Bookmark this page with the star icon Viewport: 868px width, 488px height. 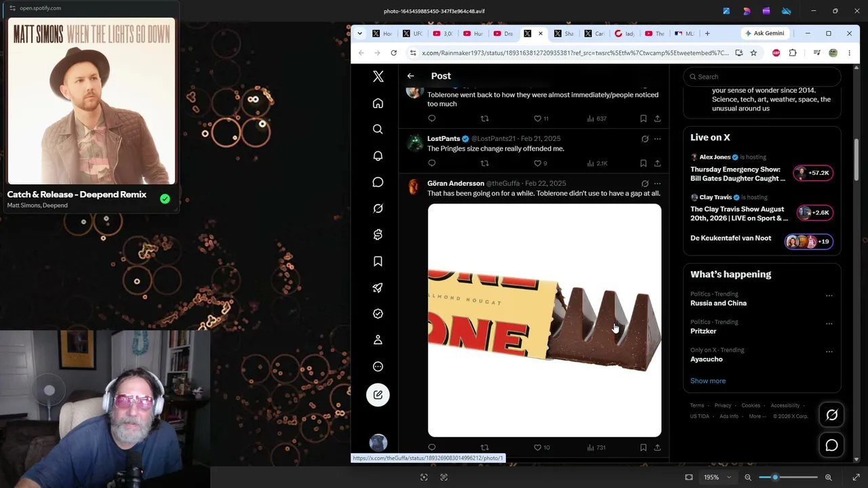pyautogui.click(x=753, y=53)
